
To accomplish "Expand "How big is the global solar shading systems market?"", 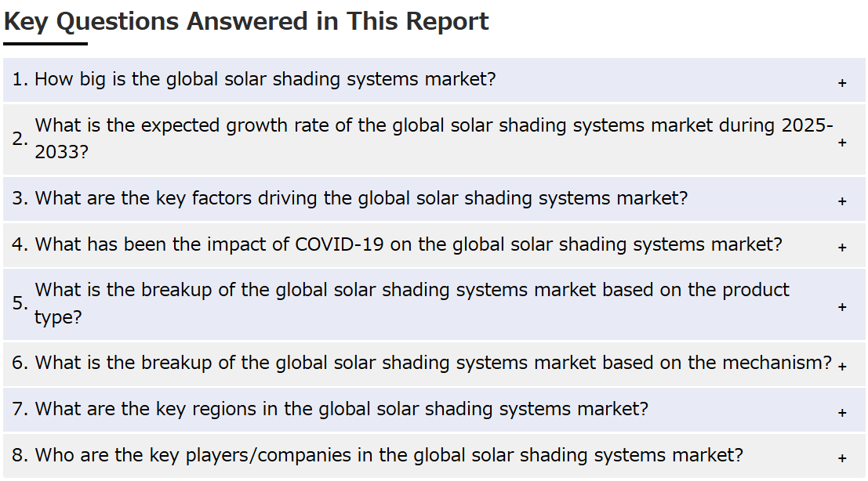I will [x=434, y=80].
